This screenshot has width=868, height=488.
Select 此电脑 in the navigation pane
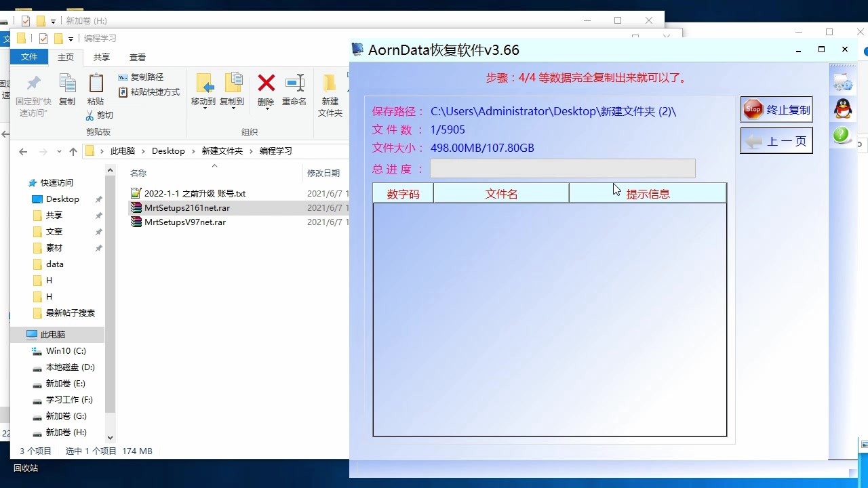click(53, 335)
